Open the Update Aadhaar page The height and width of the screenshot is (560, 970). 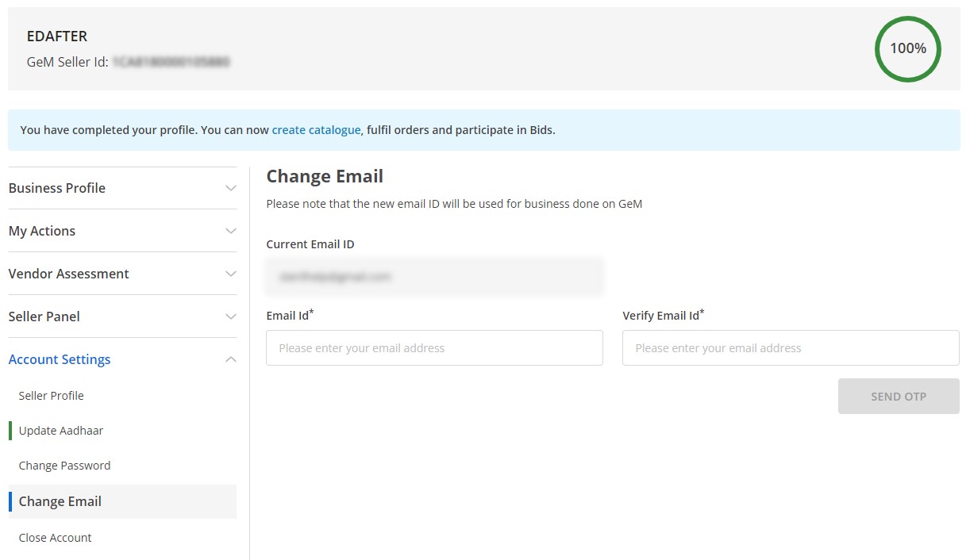pos(61,431)
